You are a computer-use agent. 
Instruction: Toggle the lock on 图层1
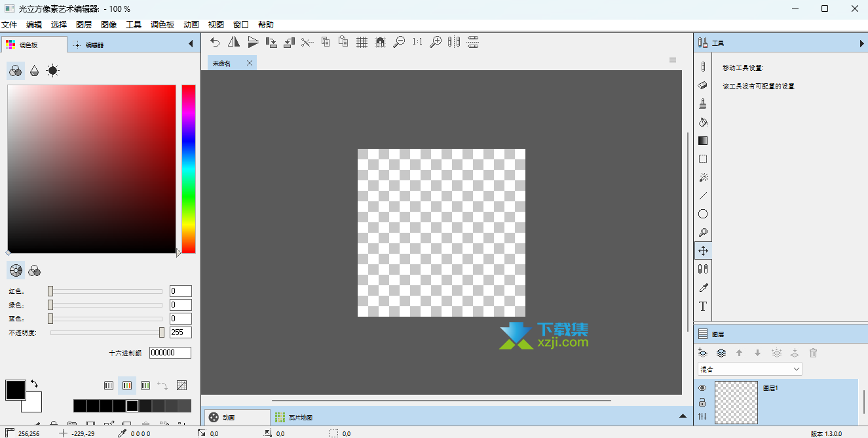(702, 402)
